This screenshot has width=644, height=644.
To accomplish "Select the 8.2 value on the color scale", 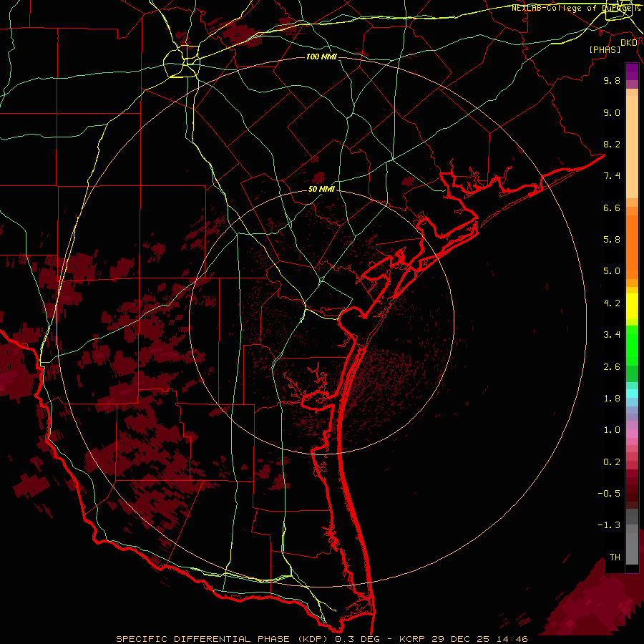I will point(612,144).
